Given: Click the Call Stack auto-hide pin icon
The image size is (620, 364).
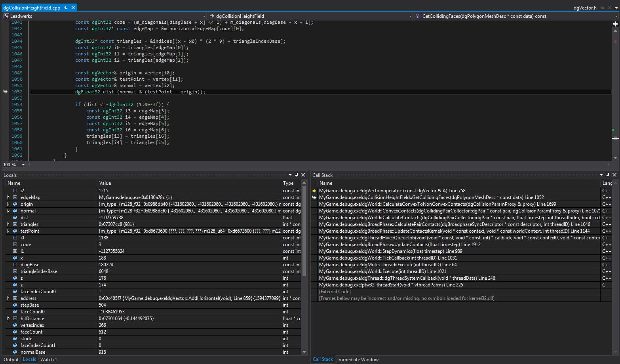Looking at the screenshot, I should [x=608, y=175].
